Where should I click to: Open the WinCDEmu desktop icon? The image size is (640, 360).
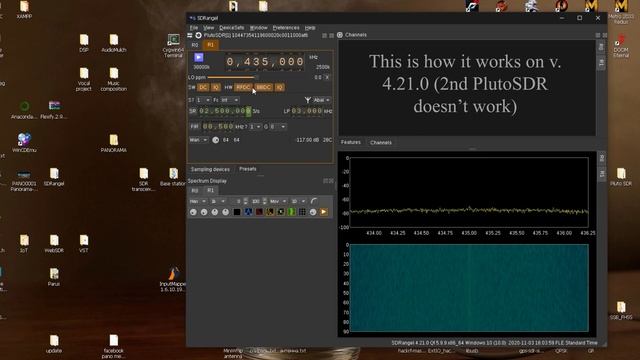(x=24, y=142)
